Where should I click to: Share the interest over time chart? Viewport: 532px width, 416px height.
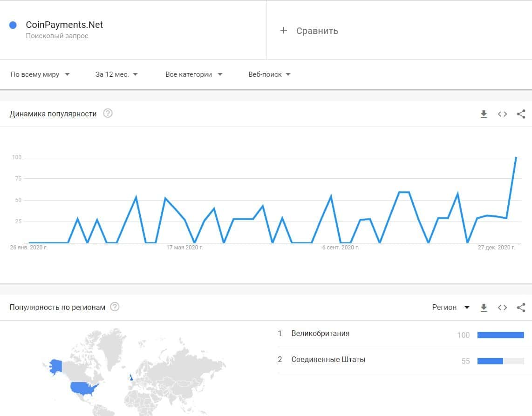[521, 114]
